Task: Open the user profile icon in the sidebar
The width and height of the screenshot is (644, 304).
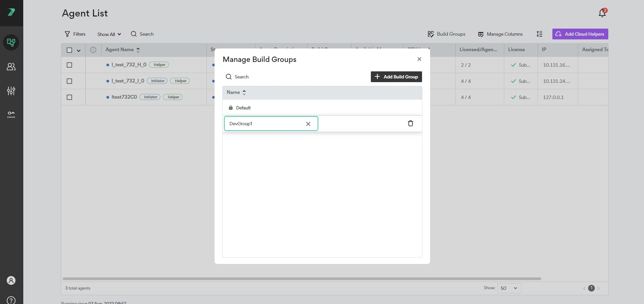Action: click(11, 280)
